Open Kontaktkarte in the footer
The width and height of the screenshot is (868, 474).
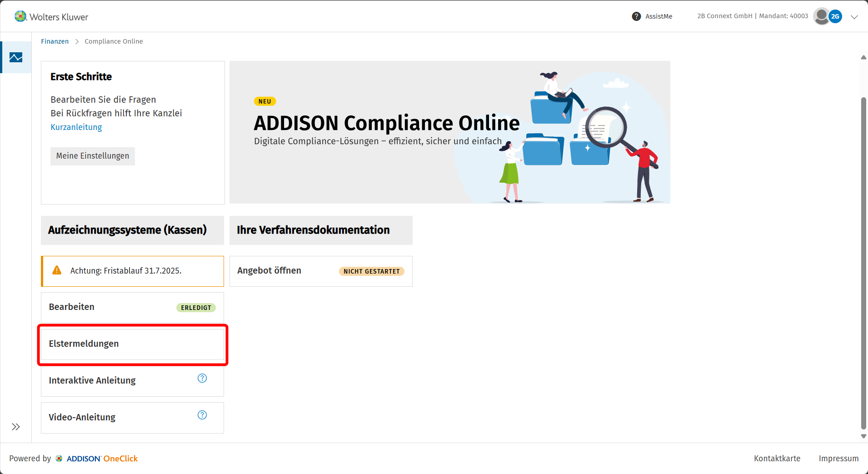pos(777,459)
